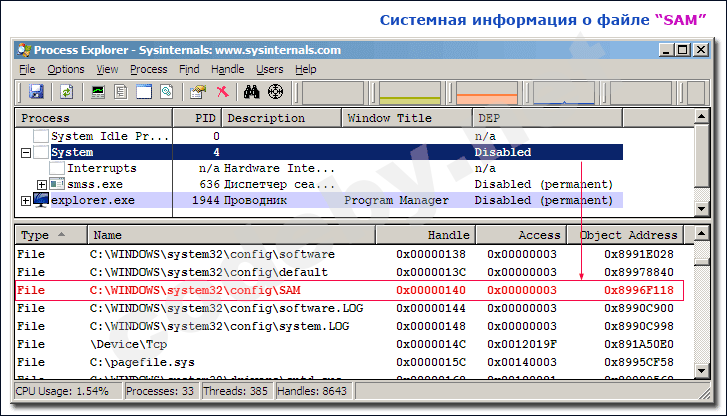Click the CPU Usage status bar field
Image resolution: width=727 pixels, height=416 pixels.
pos(69,391)
